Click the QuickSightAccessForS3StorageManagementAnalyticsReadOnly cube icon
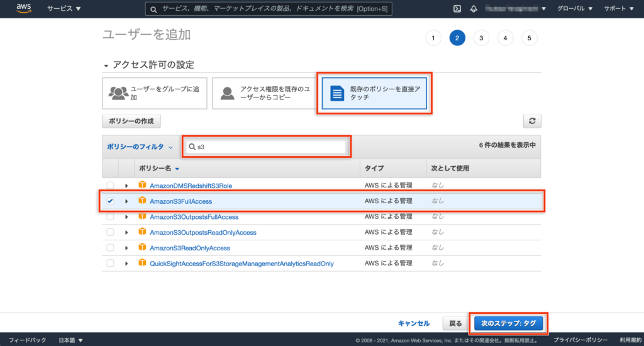The height and width of the screenshot is (346, 644). click(x=142, y=263)
